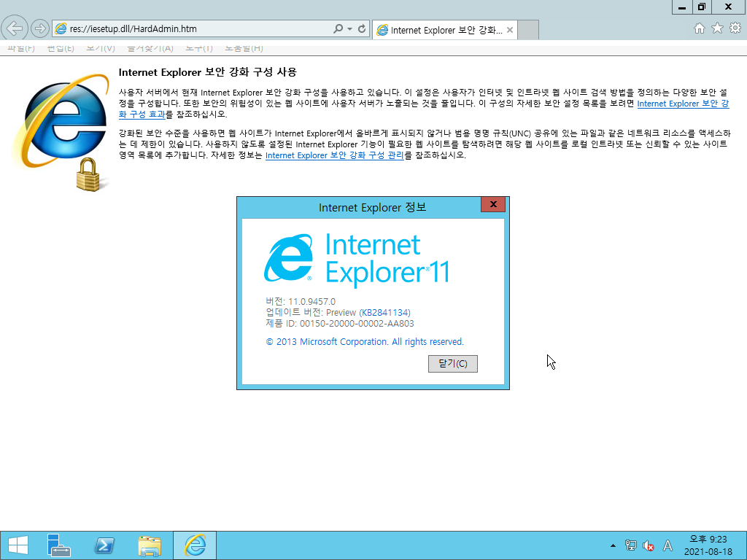Click the 2013 Microsoft Corporation copyright text

(365, 342)
